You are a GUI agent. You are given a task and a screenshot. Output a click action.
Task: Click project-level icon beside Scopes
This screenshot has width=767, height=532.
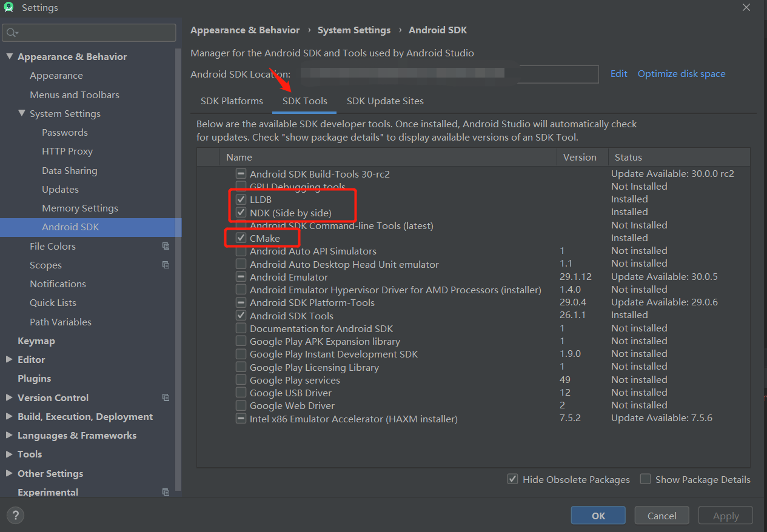(166, 265)
